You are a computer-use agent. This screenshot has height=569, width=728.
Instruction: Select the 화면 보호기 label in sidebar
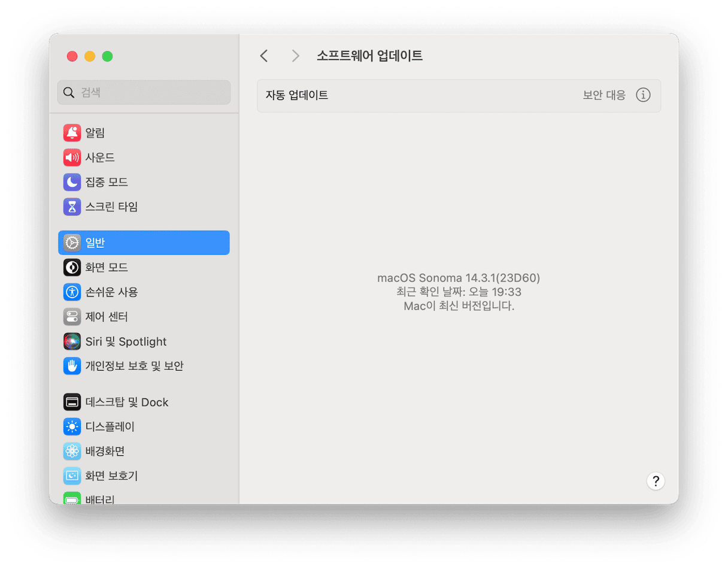click(x=111, y=476)
